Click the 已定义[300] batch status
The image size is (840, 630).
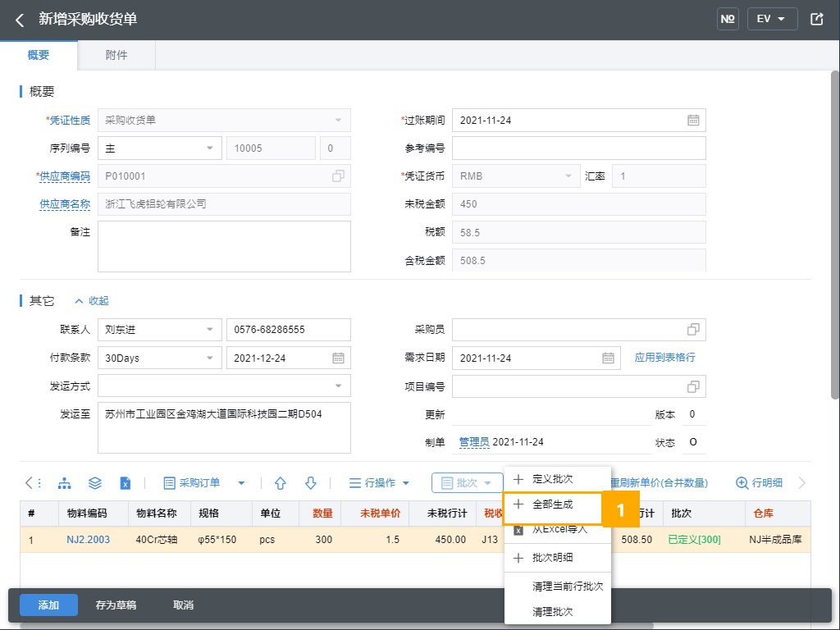[x=694, y=540]
